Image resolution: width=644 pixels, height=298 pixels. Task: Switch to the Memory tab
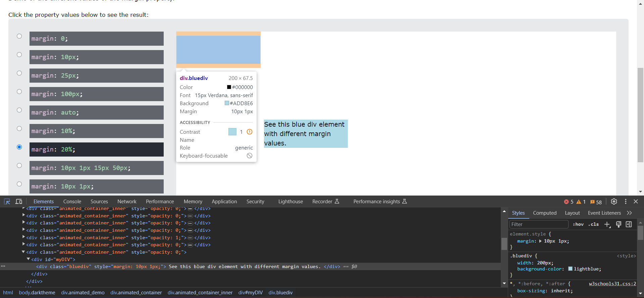pos(193,202)
